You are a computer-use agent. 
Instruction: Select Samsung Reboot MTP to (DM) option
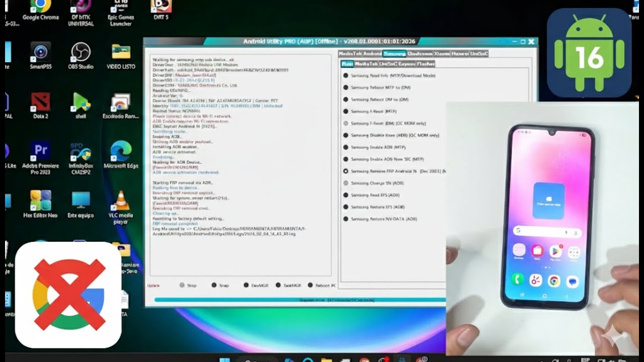[x=376, y=87]
